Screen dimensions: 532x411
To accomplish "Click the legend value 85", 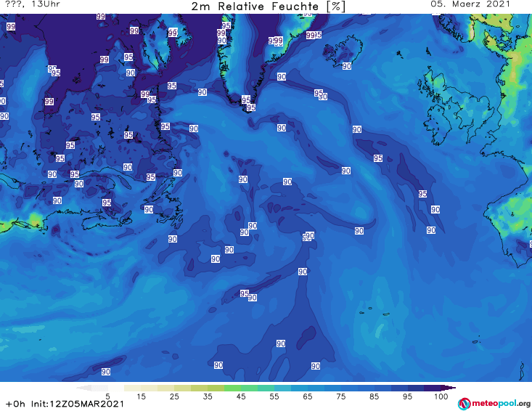I will click(x=375, y=396).
